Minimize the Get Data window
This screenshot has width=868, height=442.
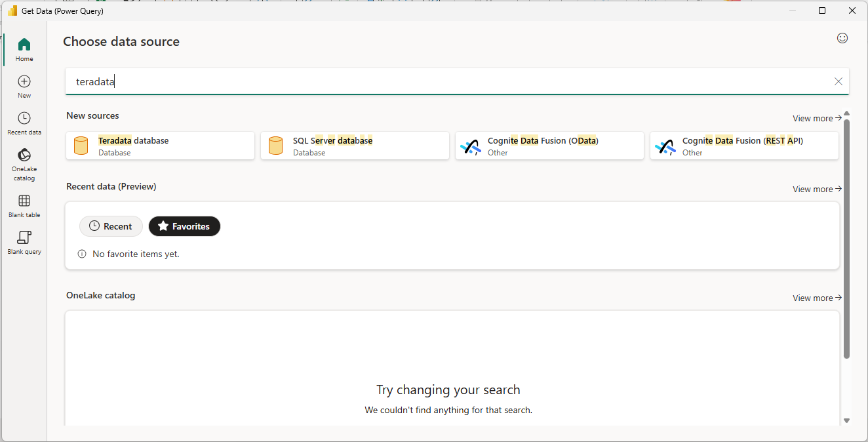793,10
